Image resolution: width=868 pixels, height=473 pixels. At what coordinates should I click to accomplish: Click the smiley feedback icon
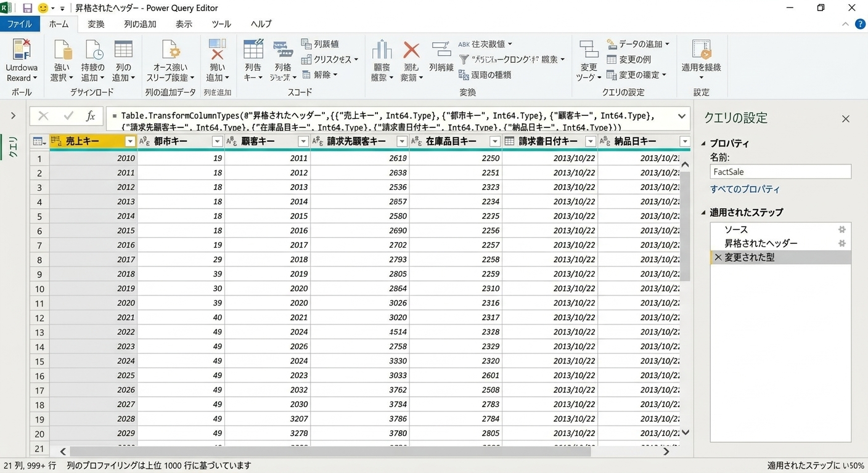point(43,8)
